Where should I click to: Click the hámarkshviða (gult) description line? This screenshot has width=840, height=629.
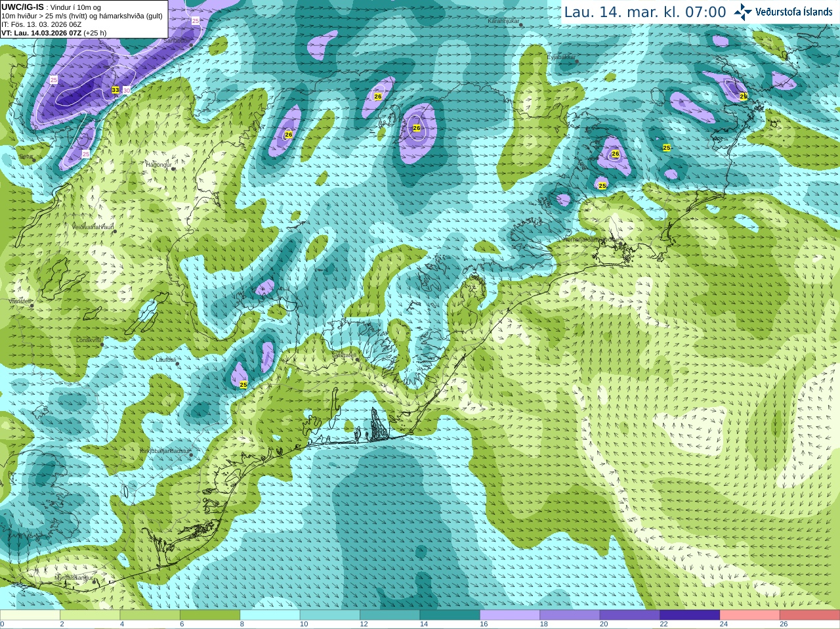click(82, 16)
